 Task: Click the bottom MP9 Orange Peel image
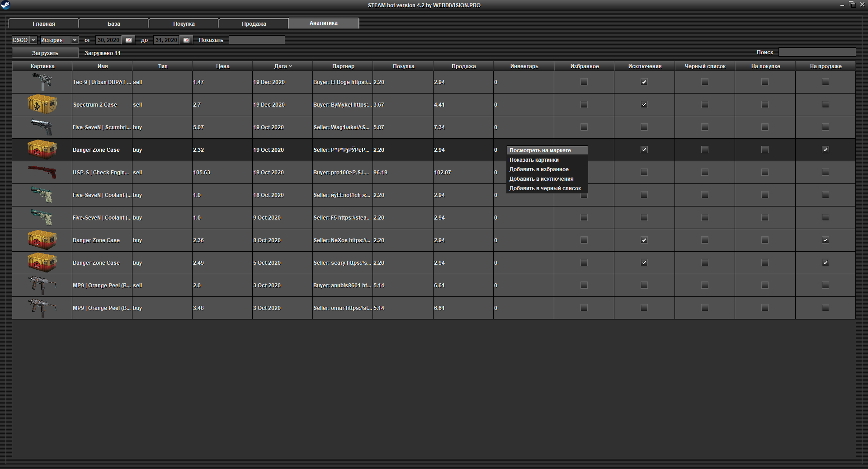tap(42, 308)
